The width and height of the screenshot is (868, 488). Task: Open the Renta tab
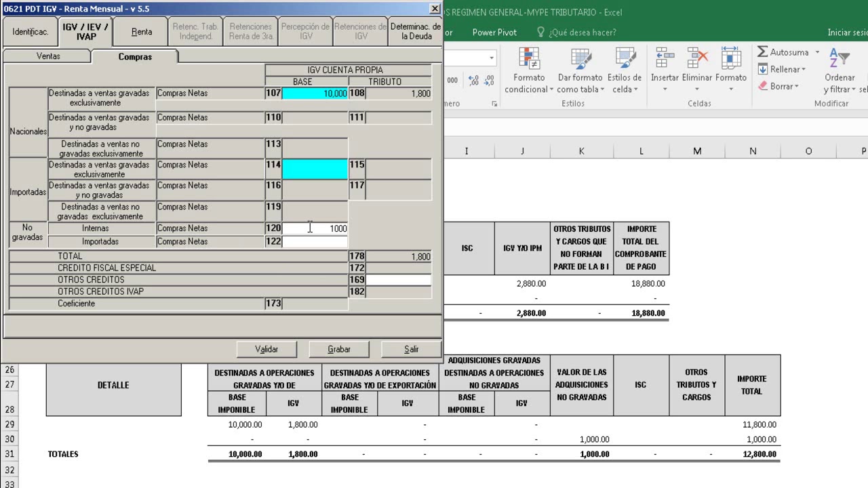pyautogui.click(x=141, y=32)
